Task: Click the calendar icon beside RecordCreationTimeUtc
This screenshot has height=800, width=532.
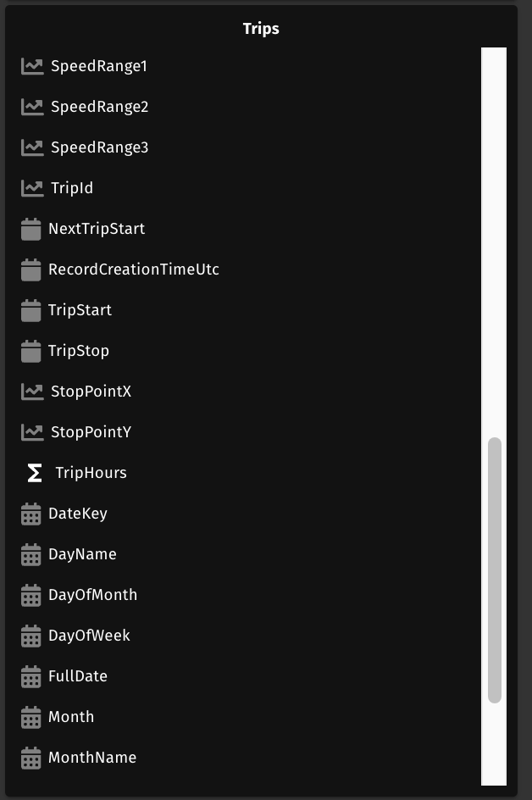Action: 31,269
